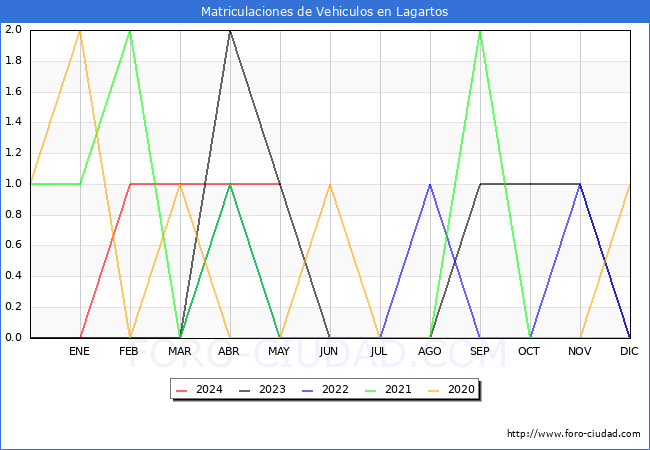Click the 0.6 y-axis value

(13, 245)
